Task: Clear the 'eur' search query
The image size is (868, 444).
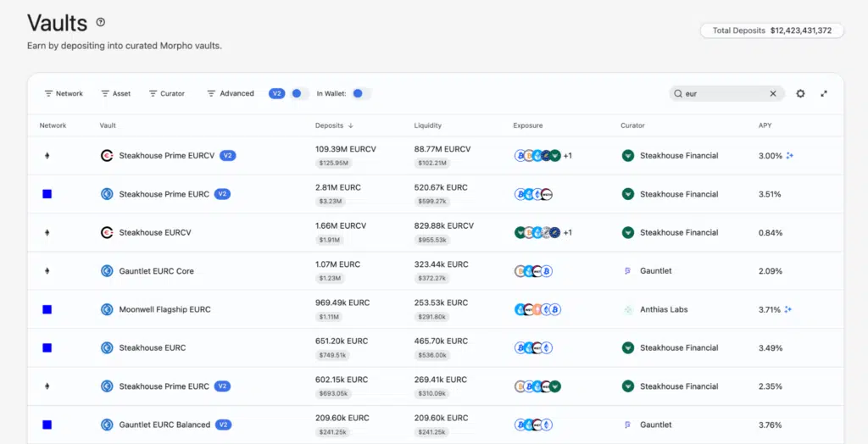Action: tap(773, 93)
